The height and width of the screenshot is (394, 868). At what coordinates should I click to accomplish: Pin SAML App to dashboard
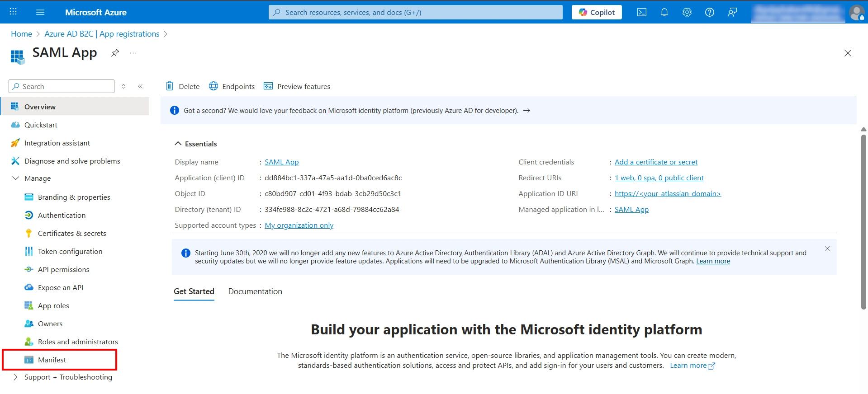(115, 53)
